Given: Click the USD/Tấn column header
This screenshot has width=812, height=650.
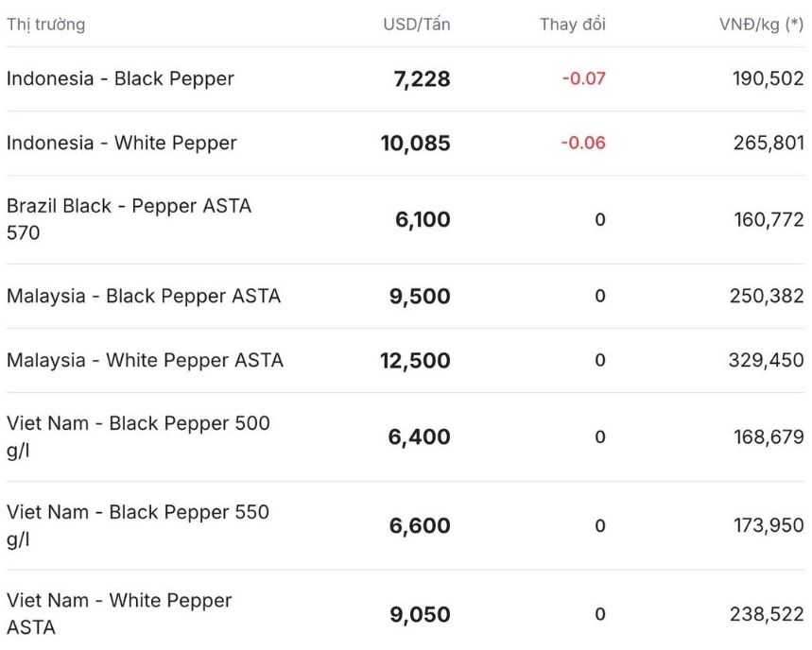Looking at the screenshot, I should (x=416, y=25).
